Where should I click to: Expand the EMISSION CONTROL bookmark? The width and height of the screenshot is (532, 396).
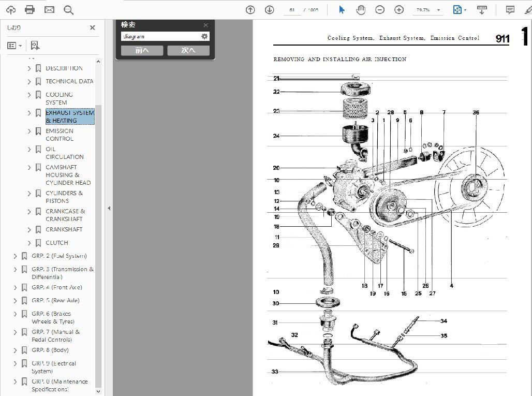coord(29,131)
